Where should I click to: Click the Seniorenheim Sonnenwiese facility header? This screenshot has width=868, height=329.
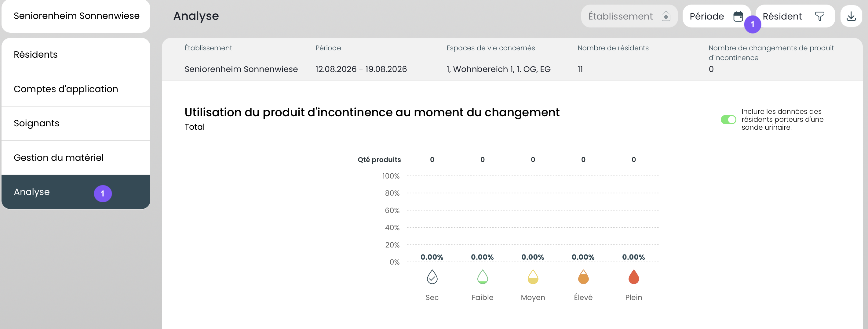pyautogui.click(x=76, y=16)
